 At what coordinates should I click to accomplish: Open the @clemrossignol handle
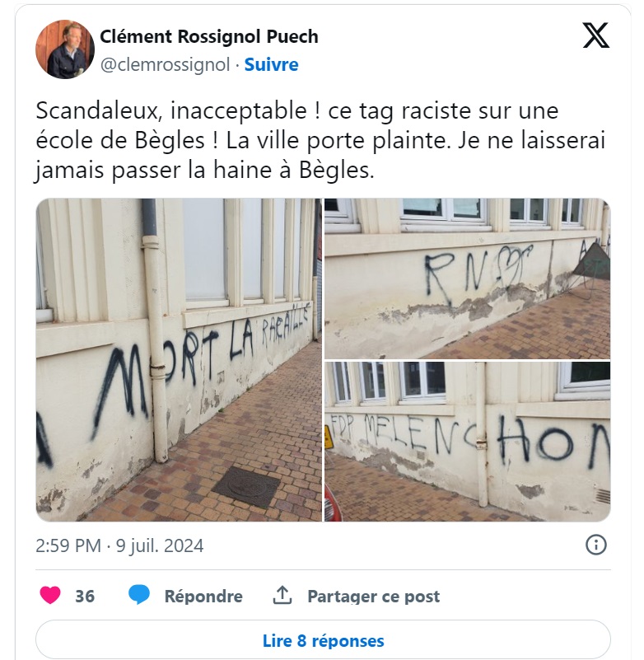click(x=165, y=65)
